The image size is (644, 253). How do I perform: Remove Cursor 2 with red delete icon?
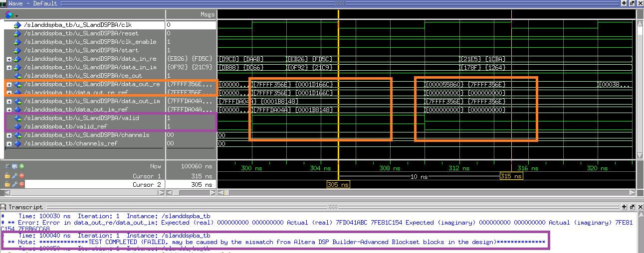22,184
